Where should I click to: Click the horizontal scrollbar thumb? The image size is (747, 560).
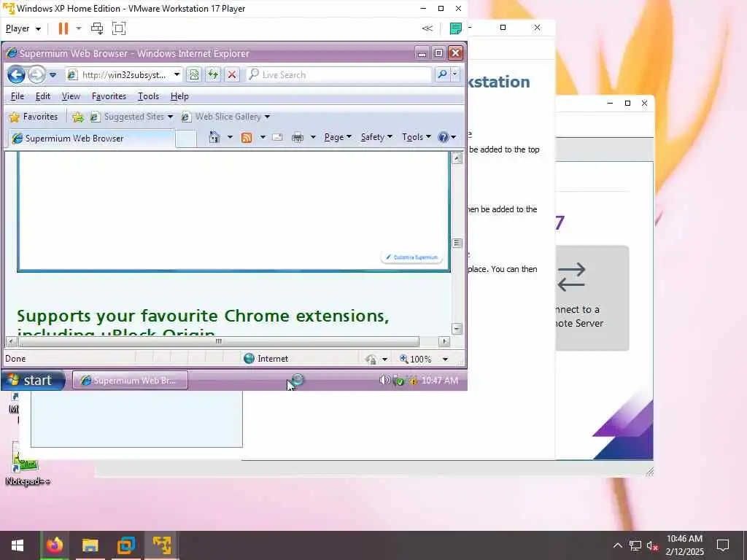(218, 341)
